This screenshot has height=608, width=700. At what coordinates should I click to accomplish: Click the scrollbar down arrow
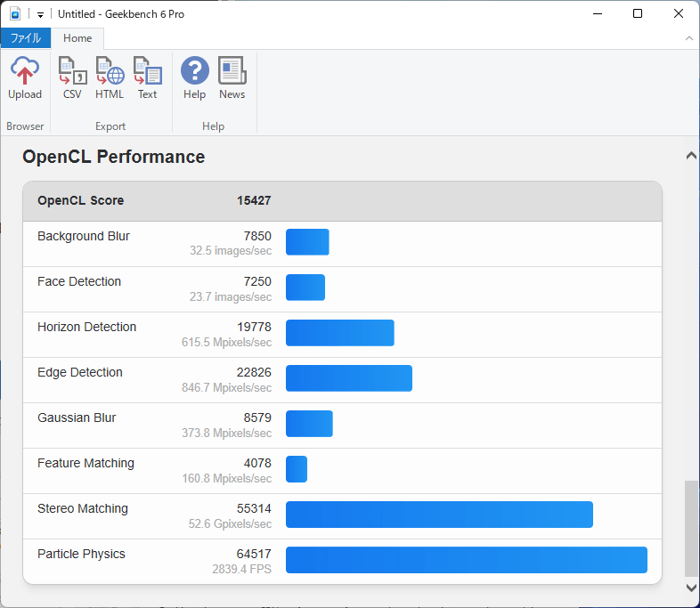(x=691, y=588)
